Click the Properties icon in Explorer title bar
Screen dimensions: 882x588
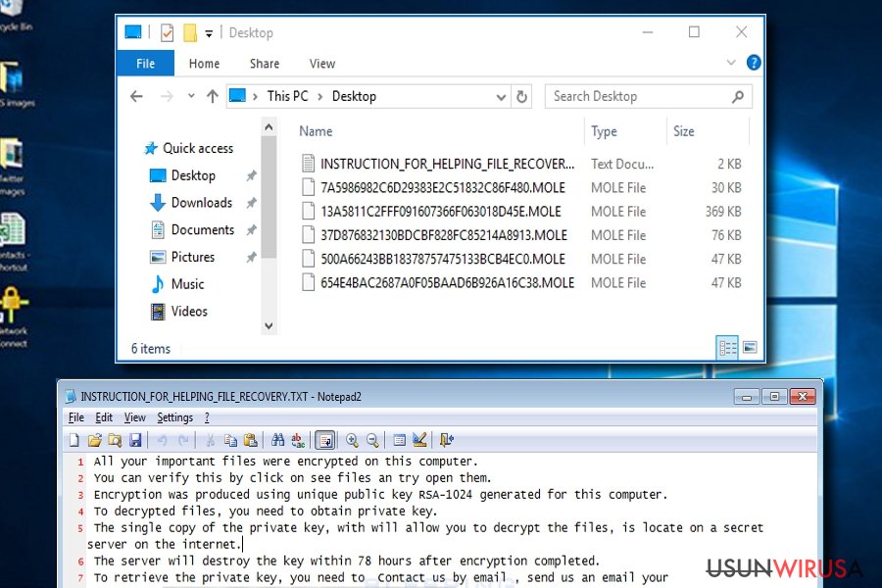167,32
